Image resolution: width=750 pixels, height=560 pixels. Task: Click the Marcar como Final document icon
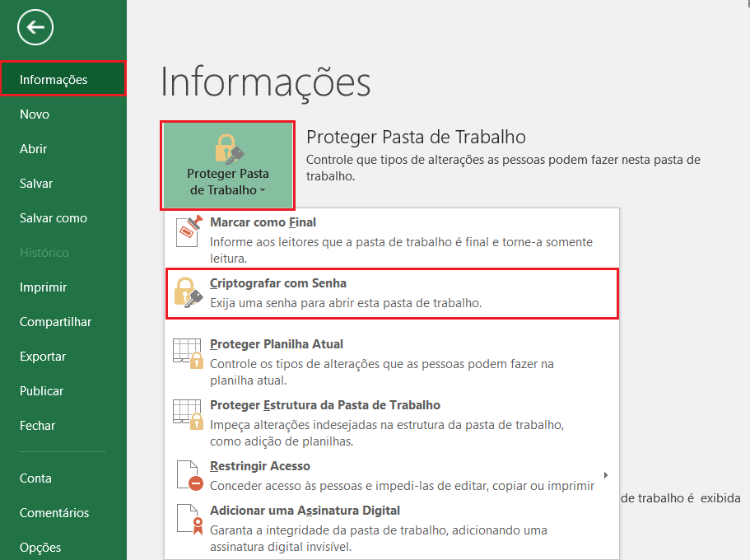pyautogui.click(x=189, y=231)
